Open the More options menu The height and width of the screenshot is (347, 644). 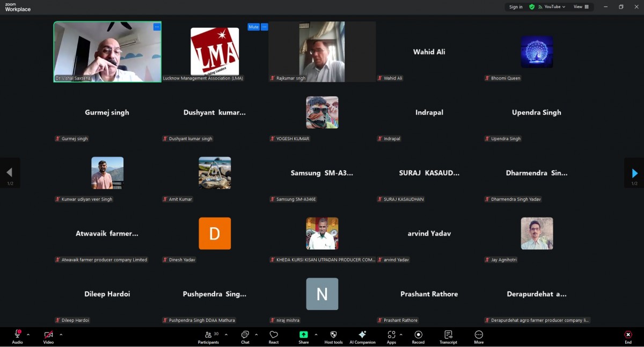tap(479, 337)
